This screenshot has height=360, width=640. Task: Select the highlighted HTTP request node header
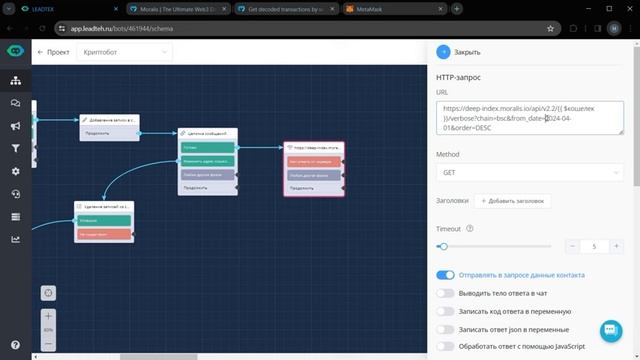(x=314, y=147)
